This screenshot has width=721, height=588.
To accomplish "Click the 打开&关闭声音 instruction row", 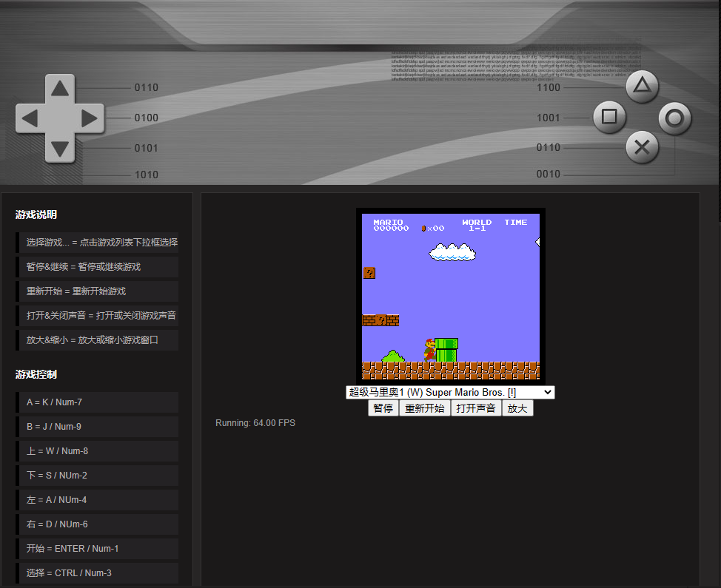I will coord(97,316).
